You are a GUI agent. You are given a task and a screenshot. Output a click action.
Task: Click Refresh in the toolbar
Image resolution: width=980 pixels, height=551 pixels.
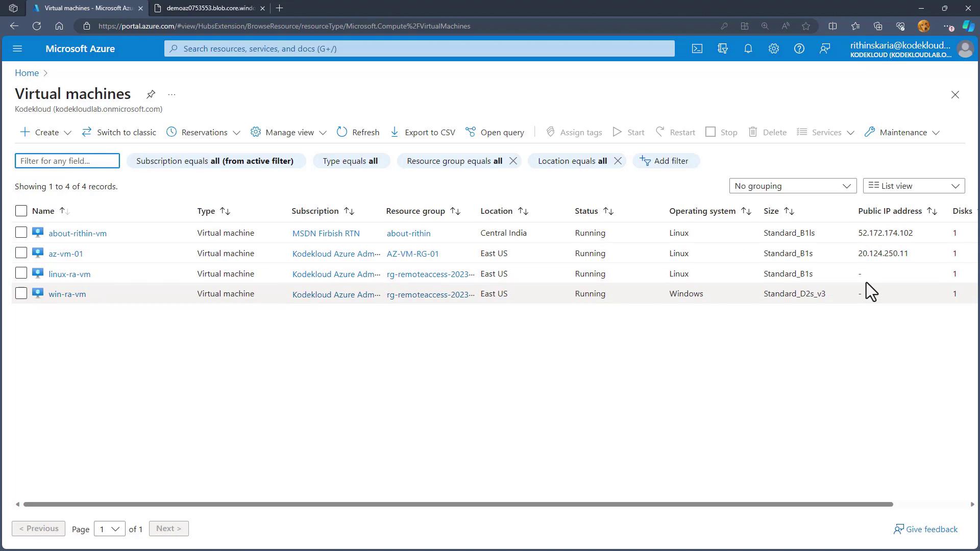coord(358,132)
